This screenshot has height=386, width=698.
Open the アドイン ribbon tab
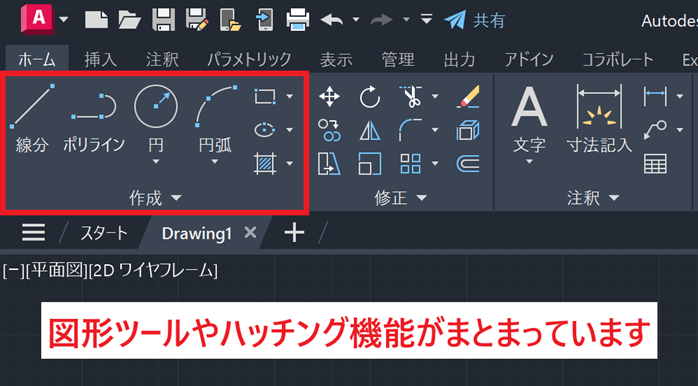[x=529, y=59]
